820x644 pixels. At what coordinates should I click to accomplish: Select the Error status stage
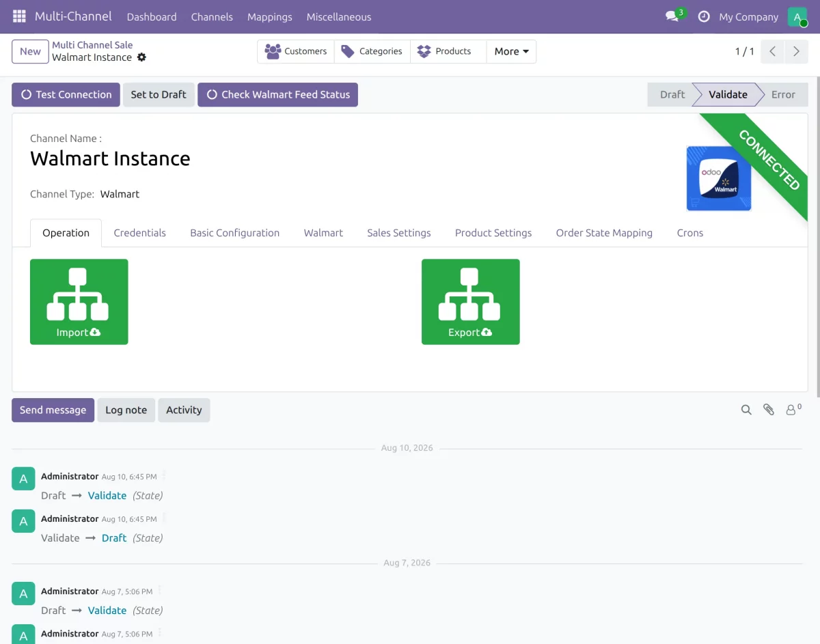point(783,94)
